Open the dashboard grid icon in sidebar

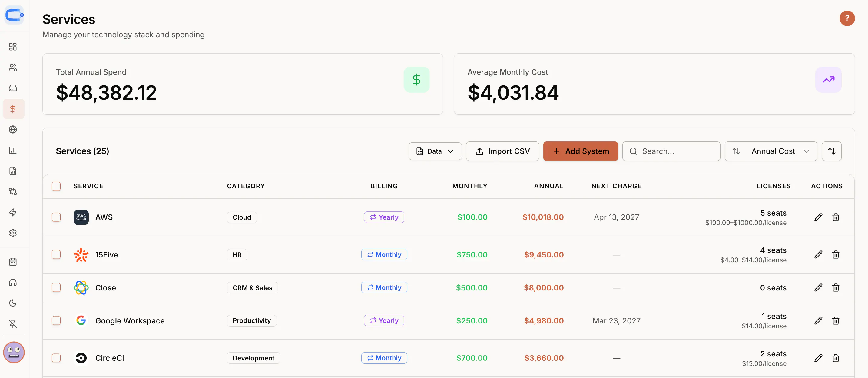[13, 47]
